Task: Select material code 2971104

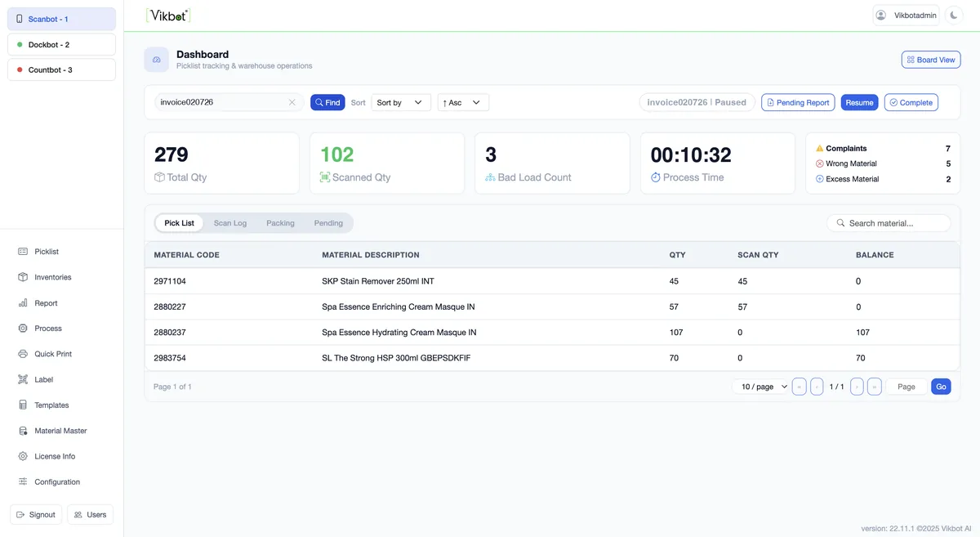Action: coord(170,281)
